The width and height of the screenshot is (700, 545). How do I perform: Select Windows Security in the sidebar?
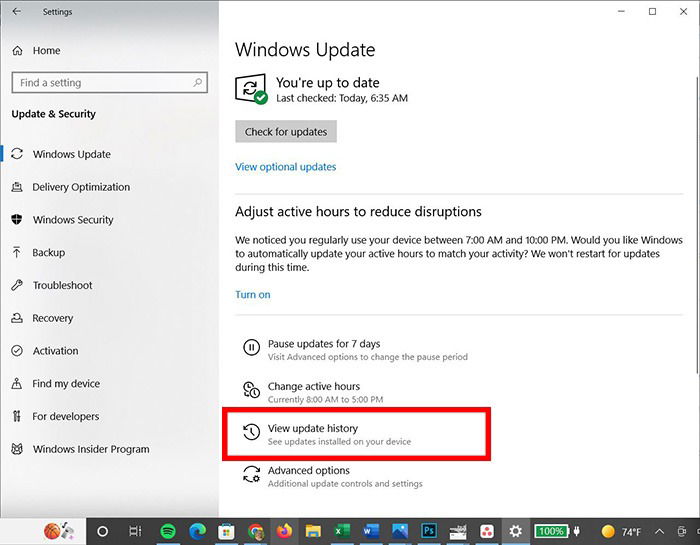click(x=73, y=220)
